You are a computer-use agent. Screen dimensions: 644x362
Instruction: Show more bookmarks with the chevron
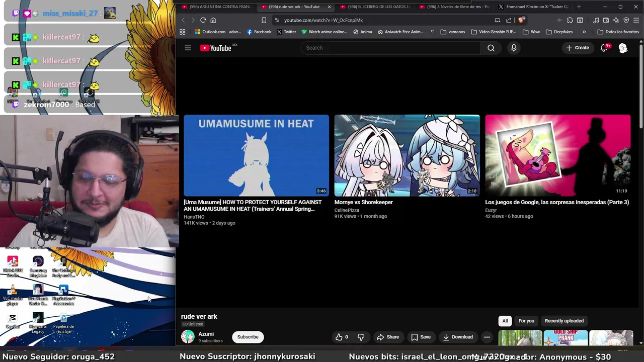584,32
